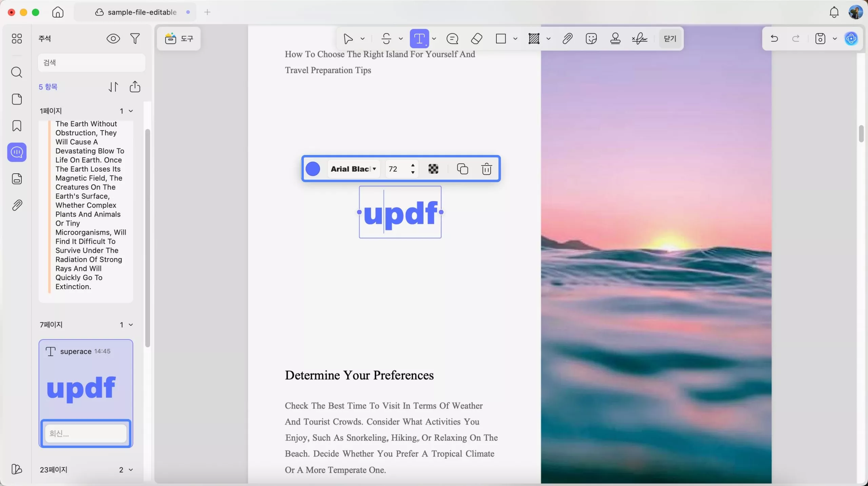Image resolution: width=868 pixels, height=486 pixels.
Task: Expand the strikethrough tool dropdown arrow
Action: 401,39
